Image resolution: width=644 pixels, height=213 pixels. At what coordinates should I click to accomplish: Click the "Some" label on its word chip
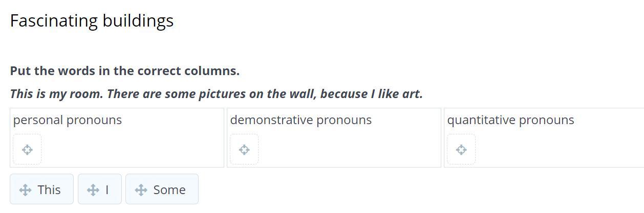click(169, 190)
